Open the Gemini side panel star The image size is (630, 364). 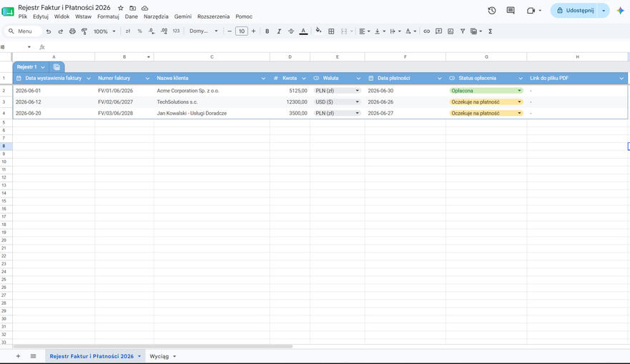621,11
